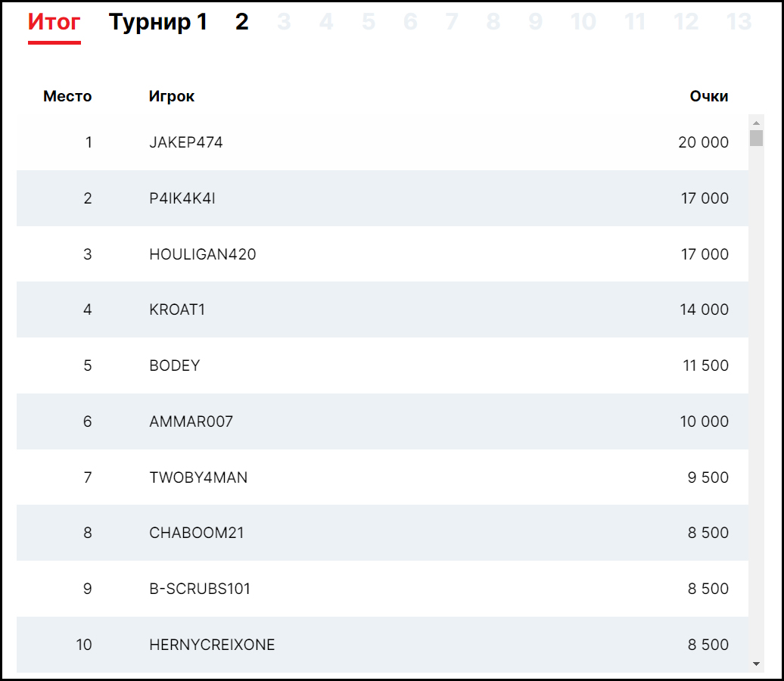This screenshot has height=681, width=784.
Task: Select the HERNYCREIXONE row
Action: 212,645
